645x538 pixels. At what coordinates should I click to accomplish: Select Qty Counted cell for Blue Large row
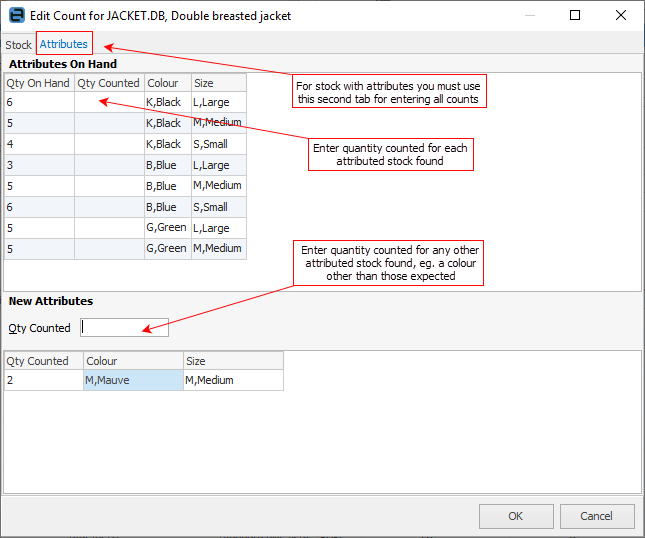point(109,165)
